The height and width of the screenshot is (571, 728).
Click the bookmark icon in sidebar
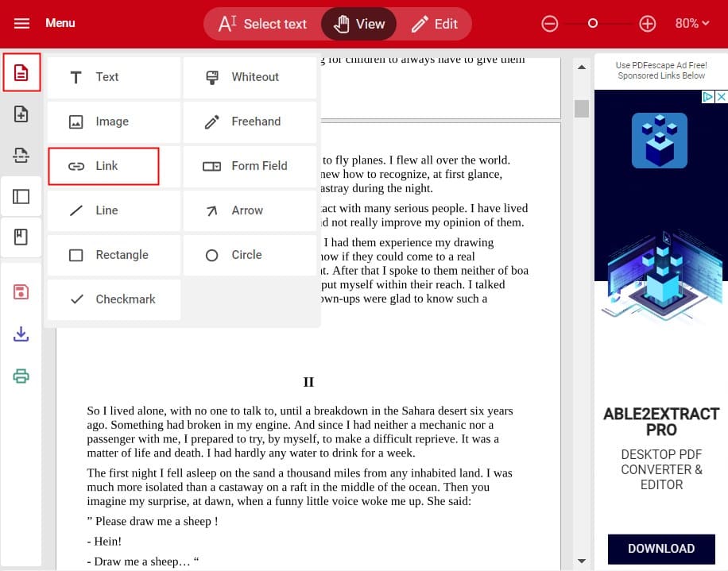pyautogui.click(x=21, y=237)
